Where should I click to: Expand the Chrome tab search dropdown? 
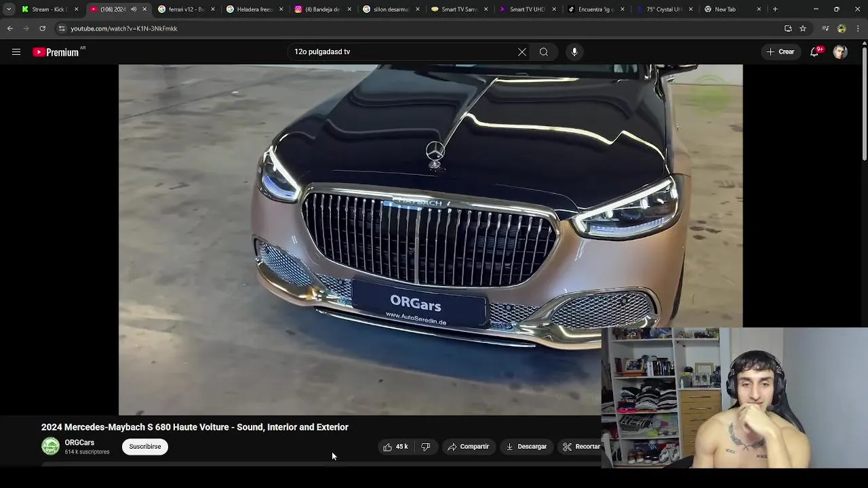pyautogui.click(x=8, y=9)
